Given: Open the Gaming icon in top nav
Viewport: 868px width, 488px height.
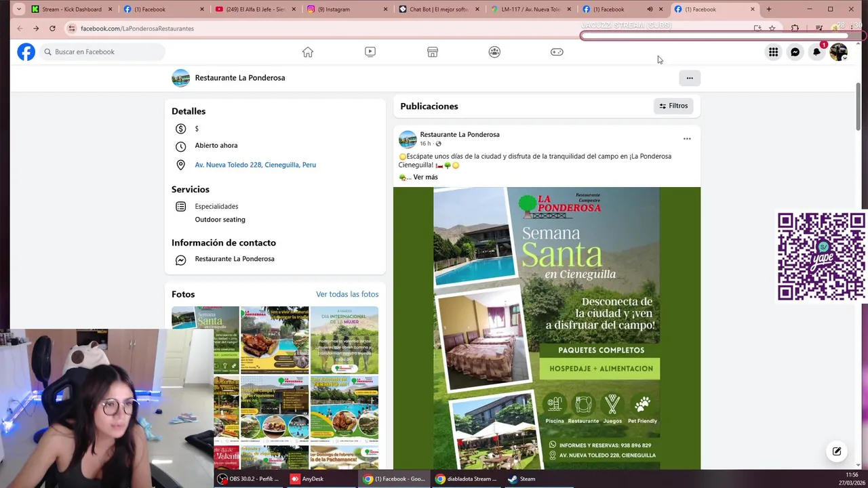Looking at the screenshot, I should click(x=557, y=52).
